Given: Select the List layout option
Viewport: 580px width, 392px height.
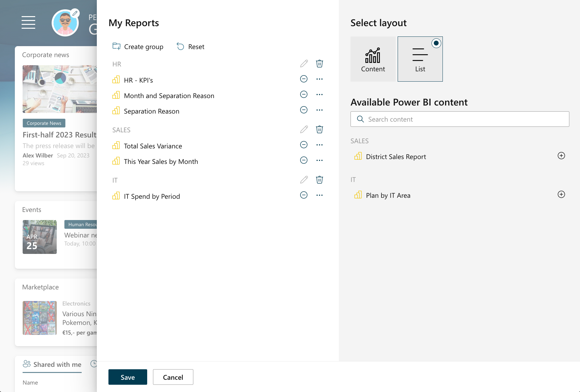Looking at the screenshot, I should [420, 59].
